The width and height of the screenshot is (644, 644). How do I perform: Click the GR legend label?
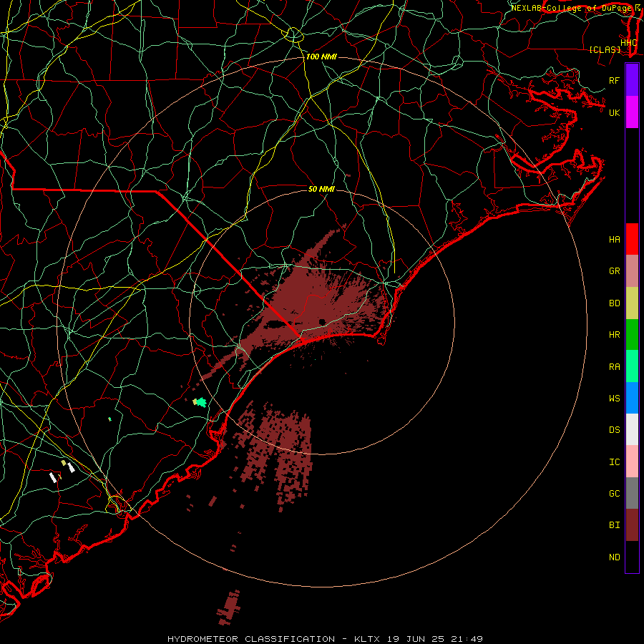coord(615,271)
